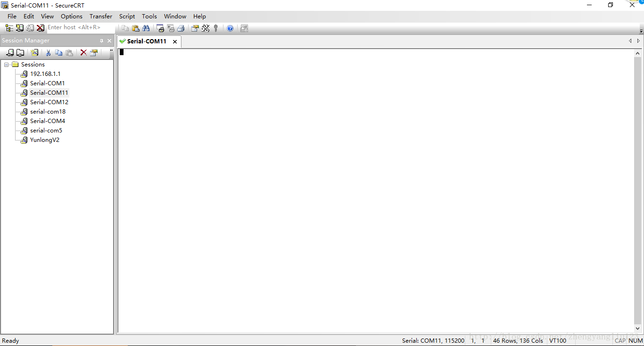
Task: Click the scissors Cut icon in Session Manager
Action: point(48,53)
